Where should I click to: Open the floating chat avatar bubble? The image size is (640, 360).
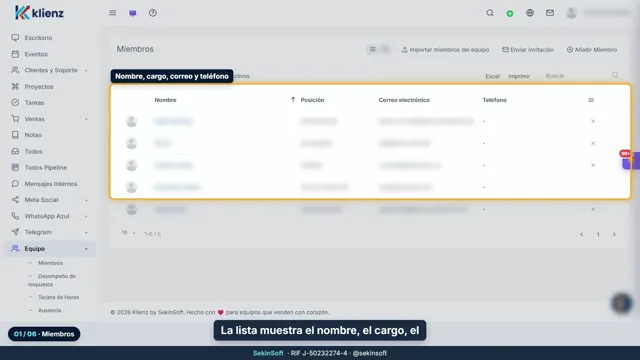point(622,303)
